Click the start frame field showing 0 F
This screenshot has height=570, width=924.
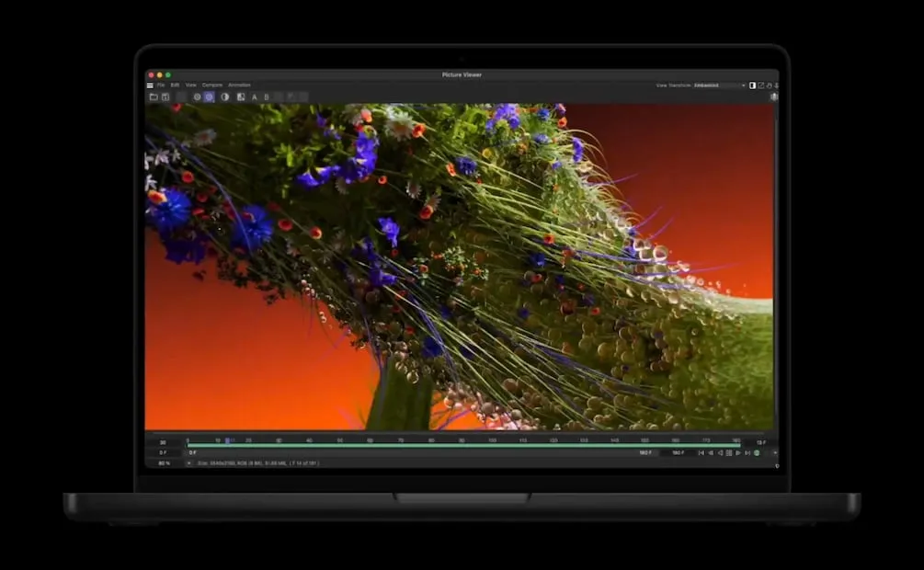[164, 452]
